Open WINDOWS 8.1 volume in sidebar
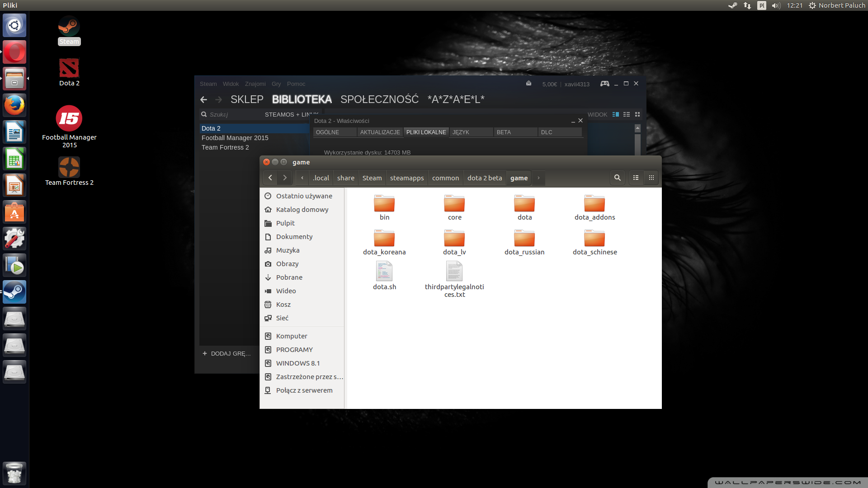Screen dimensions: 868x488 point(302,363)
